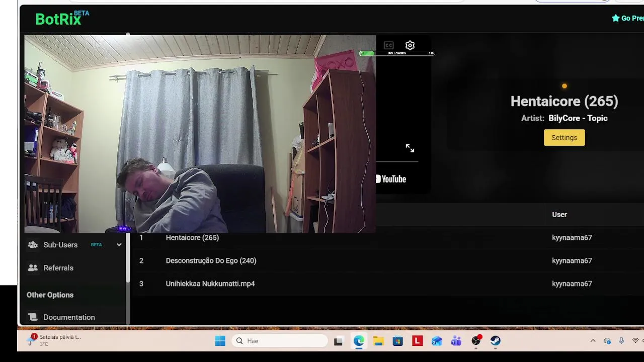Screen dimensions: 644x362
Task: Open Task View on the taskbar
Action: (339, 341)
